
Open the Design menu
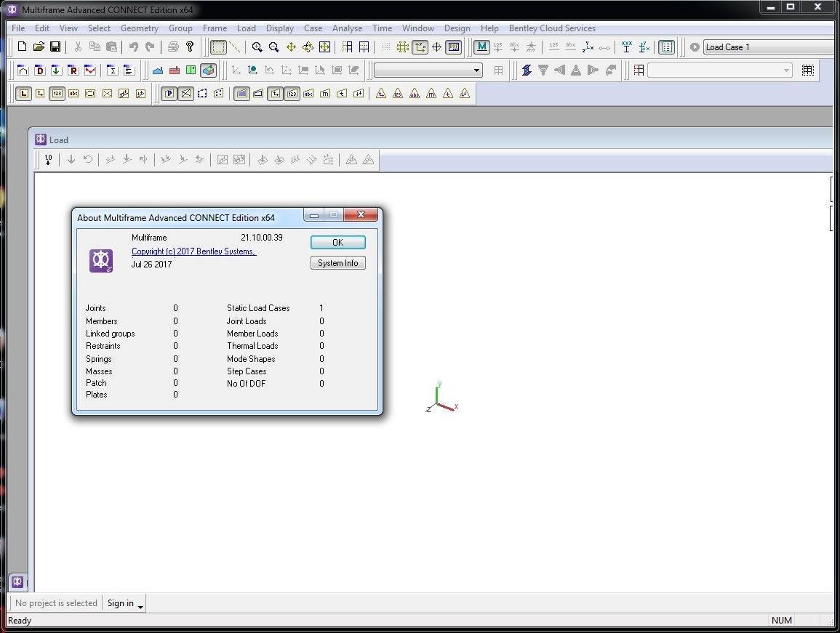pyautogui.click(x=457, y=28)
